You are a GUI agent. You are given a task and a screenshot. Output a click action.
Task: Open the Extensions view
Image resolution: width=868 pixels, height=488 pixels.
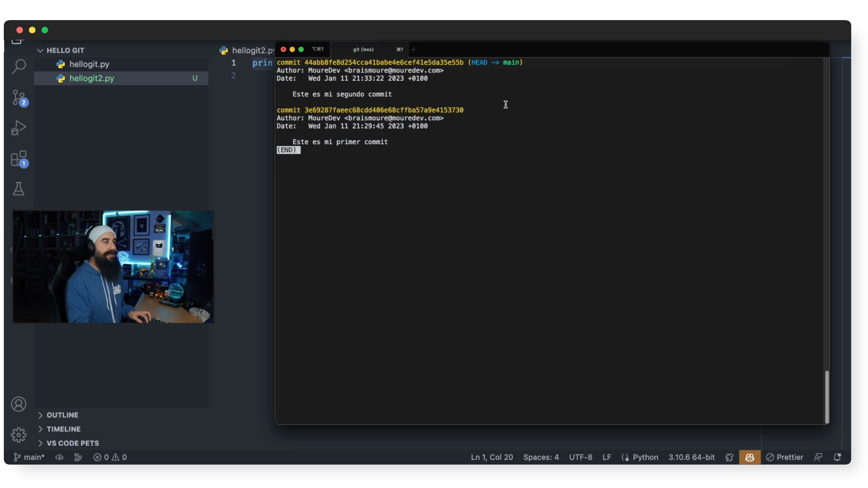click(x=19, y=159)
